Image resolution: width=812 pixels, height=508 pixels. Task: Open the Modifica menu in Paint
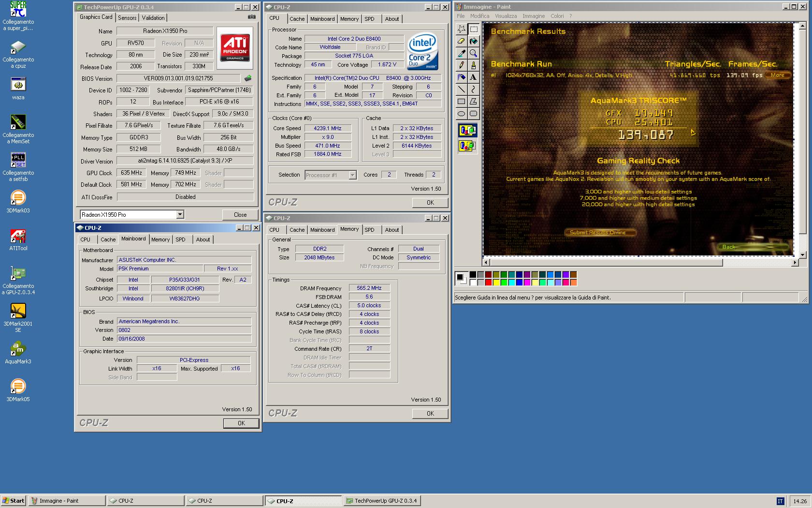480,16
